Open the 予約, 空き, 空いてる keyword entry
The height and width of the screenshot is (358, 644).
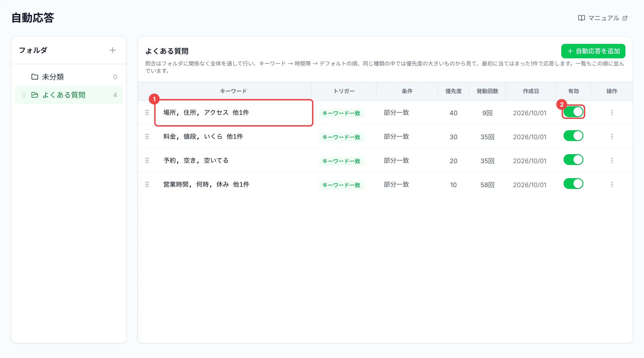(x=196, y=161)
